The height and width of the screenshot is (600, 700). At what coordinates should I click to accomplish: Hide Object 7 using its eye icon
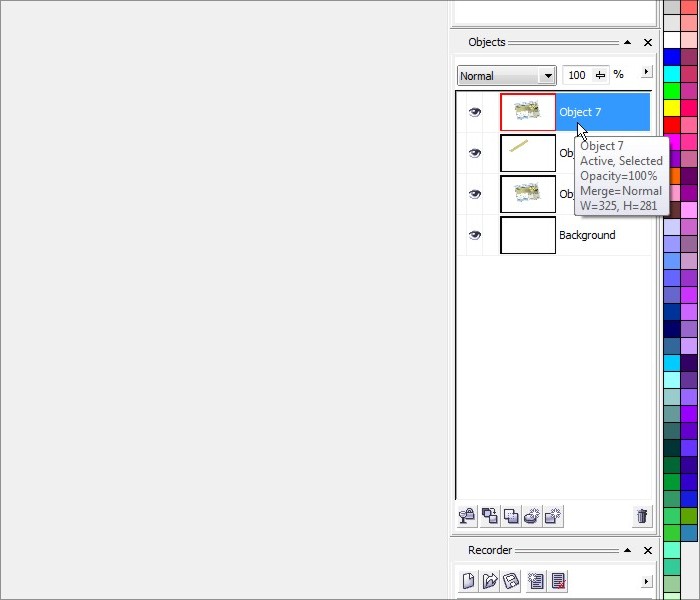coord(475,112)
